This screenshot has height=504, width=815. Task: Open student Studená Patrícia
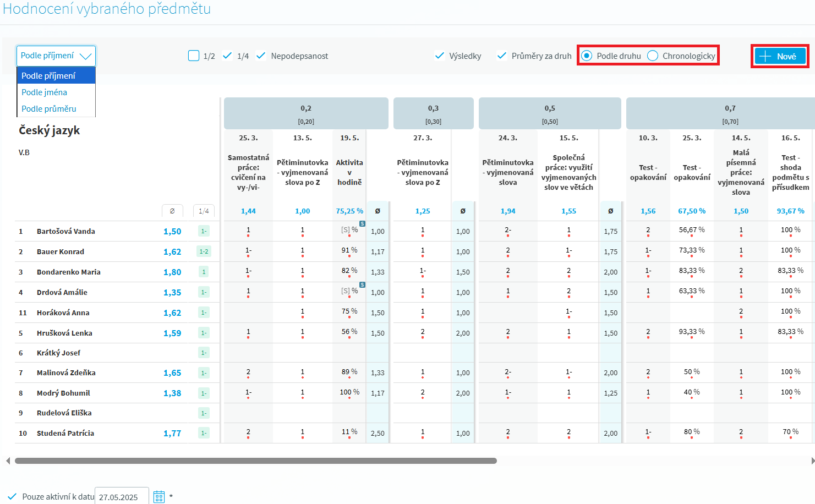pyautogui.click(x=65, y=433)
